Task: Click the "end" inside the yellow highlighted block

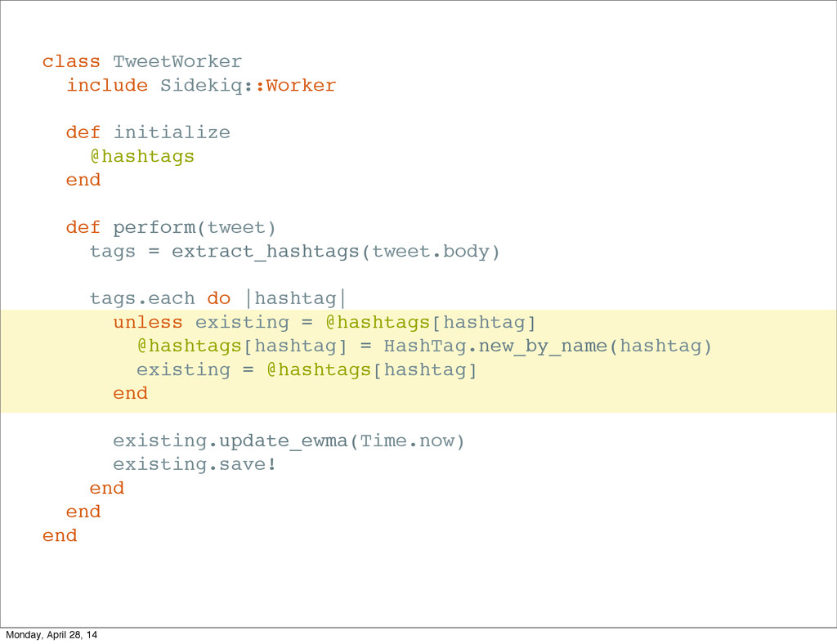Action: tap(131, 393)
